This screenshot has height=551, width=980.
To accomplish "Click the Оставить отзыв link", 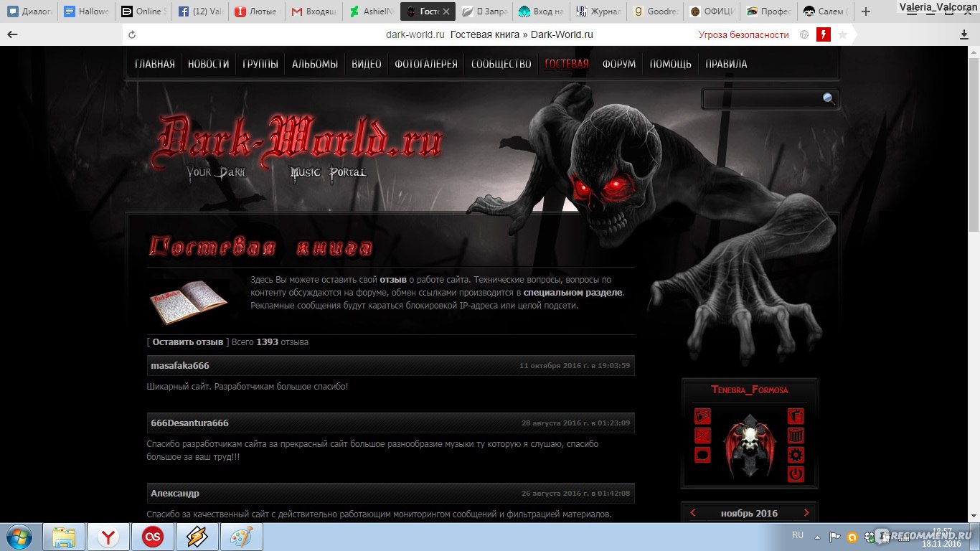I will click(188, 342).
